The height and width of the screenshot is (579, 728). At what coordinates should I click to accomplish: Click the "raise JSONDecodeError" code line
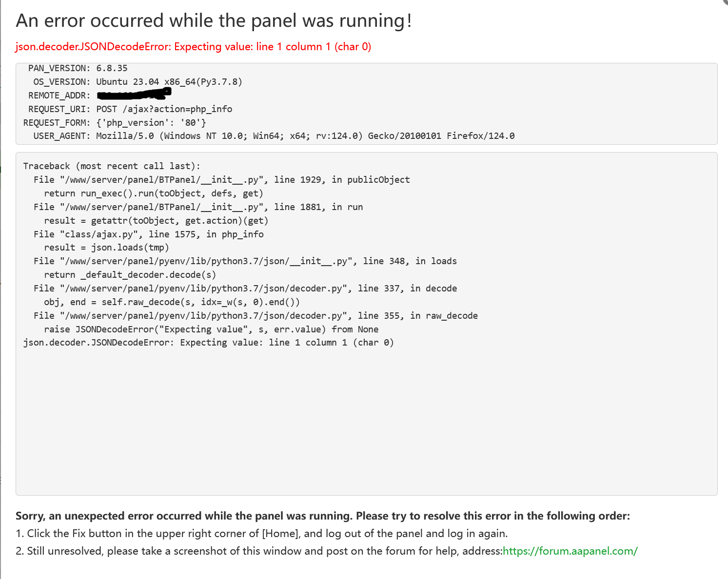[x=211, y=329]
